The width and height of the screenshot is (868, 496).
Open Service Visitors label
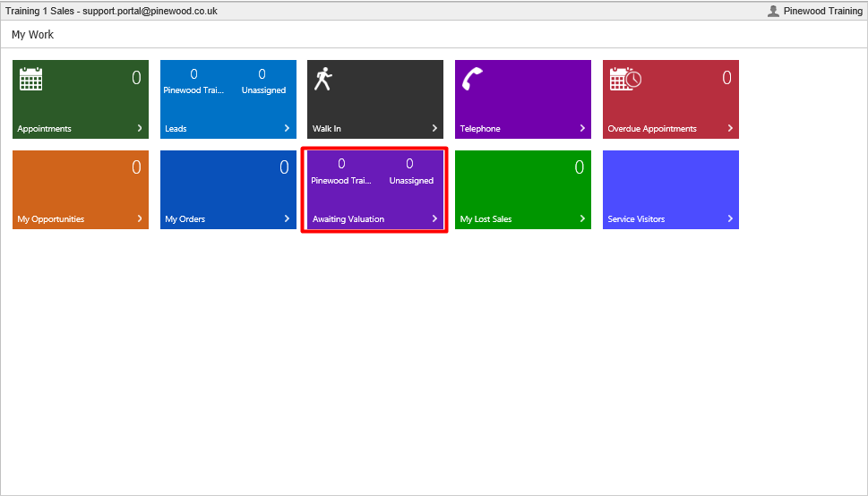pyautogui.click(x=636, y=218)
